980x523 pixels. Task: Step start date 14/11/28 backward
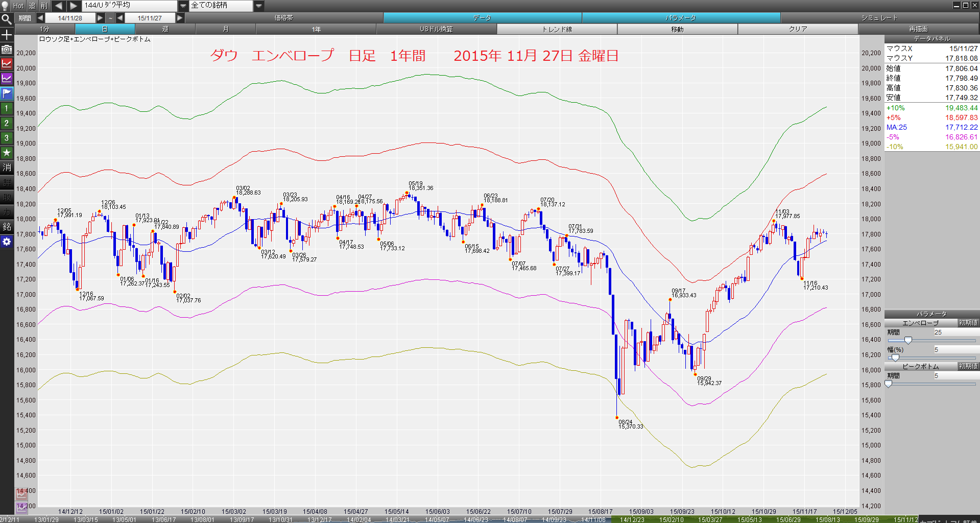click(40, 18)
